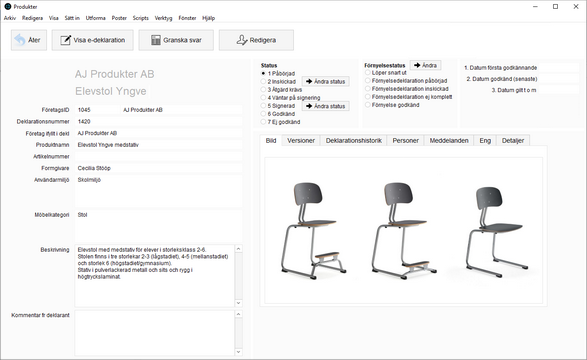Click Ändra status next to Inskickad
The width and height of the screenshot is (587, 360).
[326, 82]
